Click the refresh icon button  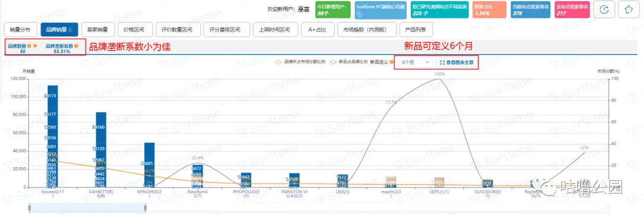[x=604, y=10]
